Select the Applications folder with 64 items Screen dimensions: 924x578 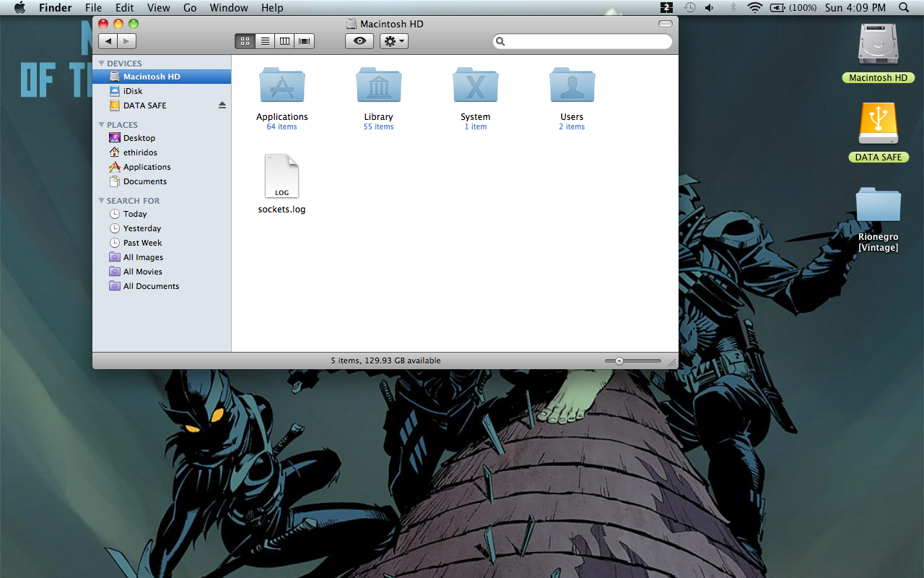[282, 85]
